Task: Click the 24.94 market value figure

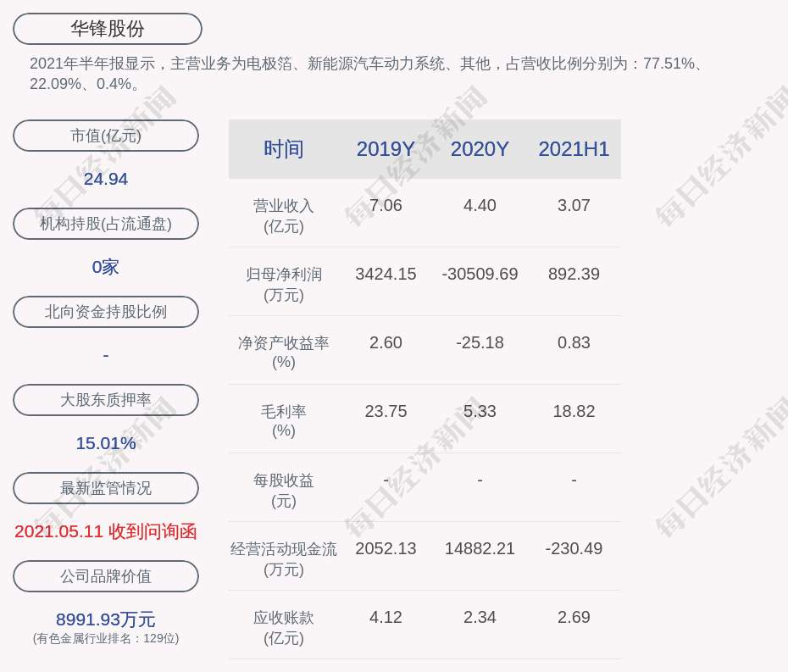Action: (106, 179)
